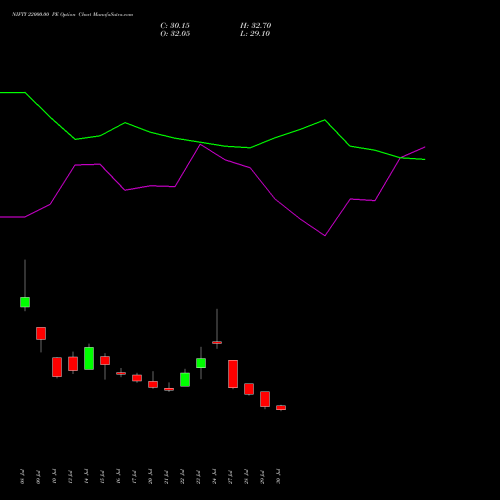The height and width of the screenshot is (500, 500).
Task: Click the "24 Jul" date axis label
Action: (x=214, y=477)
